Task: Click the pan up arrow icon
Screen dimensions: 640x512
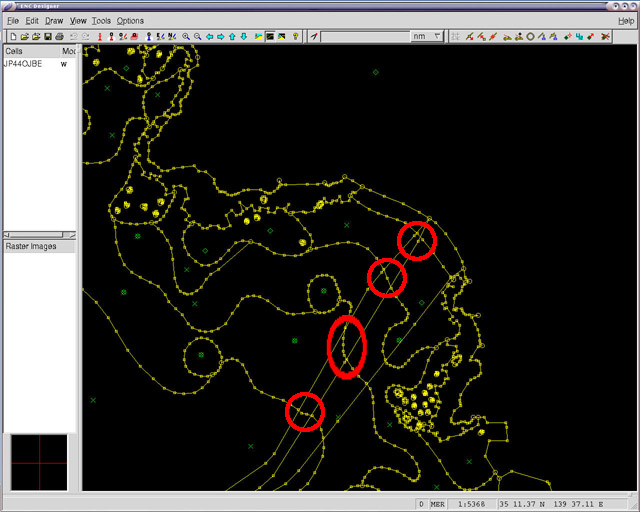Action: pyautogui.click(x=232, y=37)
